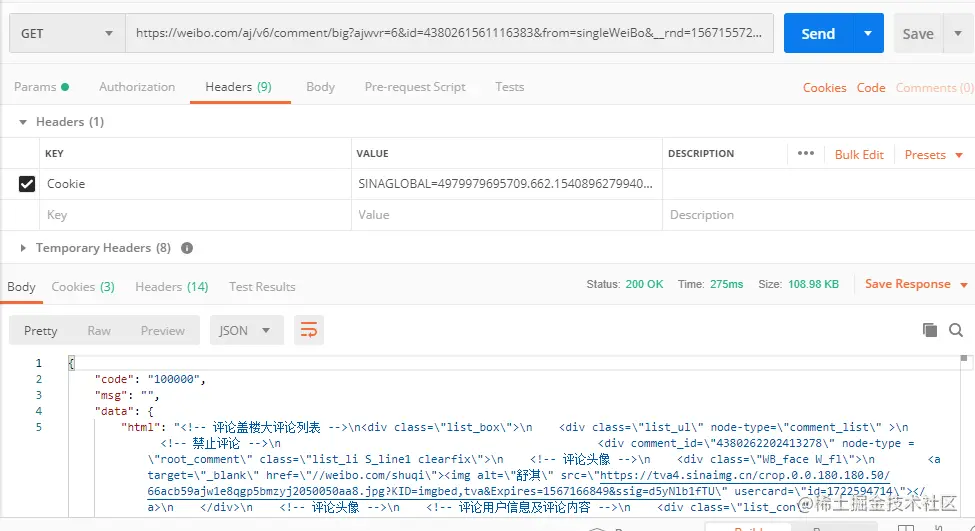This screenshot has width=975, height=531.
Task: Open the Code snippet link
Action: pyautogui.click(x=871, y=88)
